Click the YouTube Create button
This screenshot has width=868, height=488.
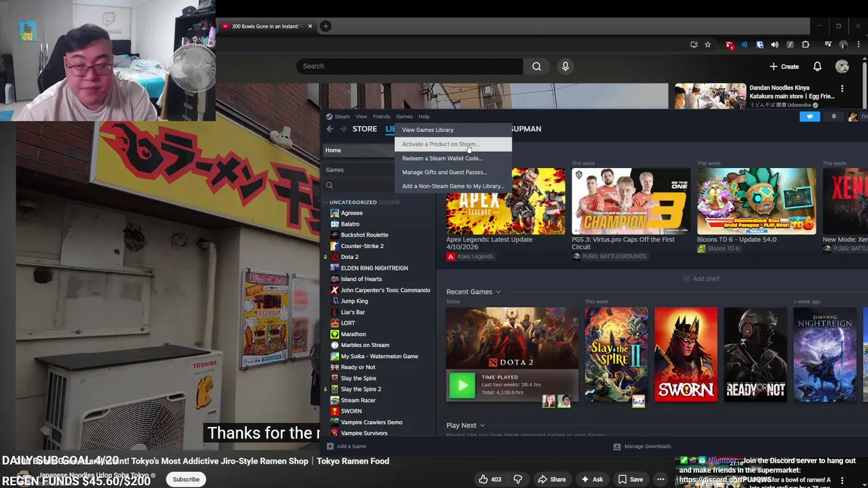pyautogui.click(x=785, y=66)
